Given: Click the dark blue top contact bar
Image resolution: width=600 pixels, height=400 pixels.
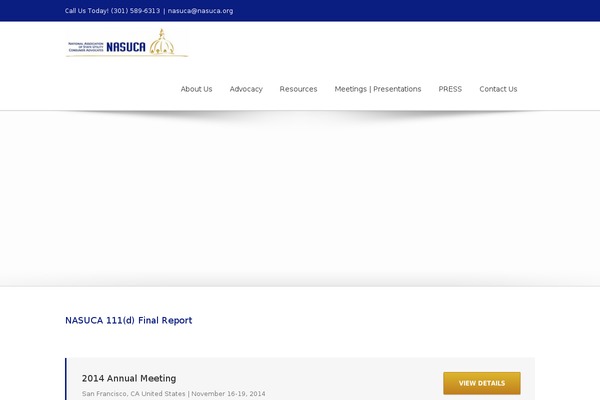Looking at the screenshot, I should [x=400, y=11].
